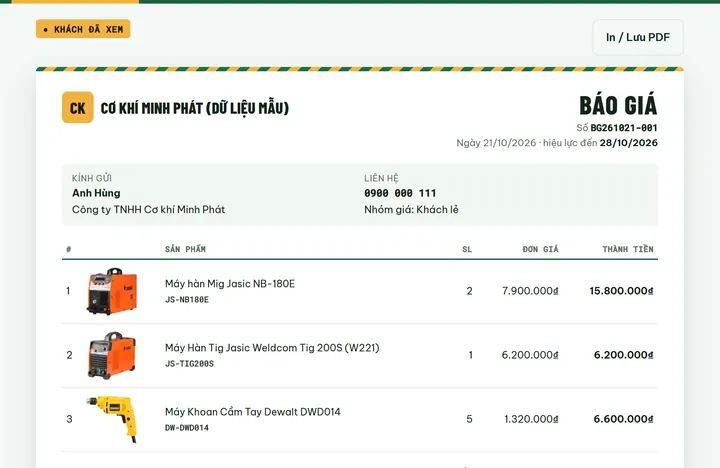Click the CK company logo icon

click(78, 107)
